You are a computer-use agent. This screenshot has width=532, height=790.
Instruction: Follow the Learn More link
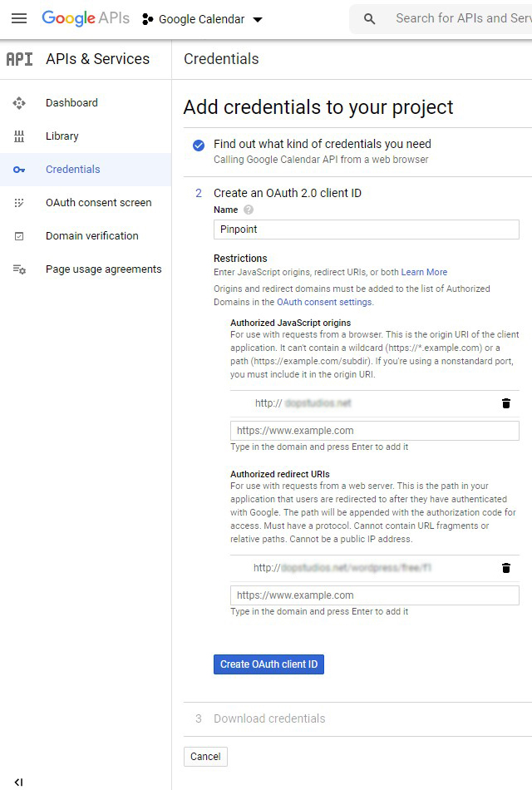coord(424,272)
